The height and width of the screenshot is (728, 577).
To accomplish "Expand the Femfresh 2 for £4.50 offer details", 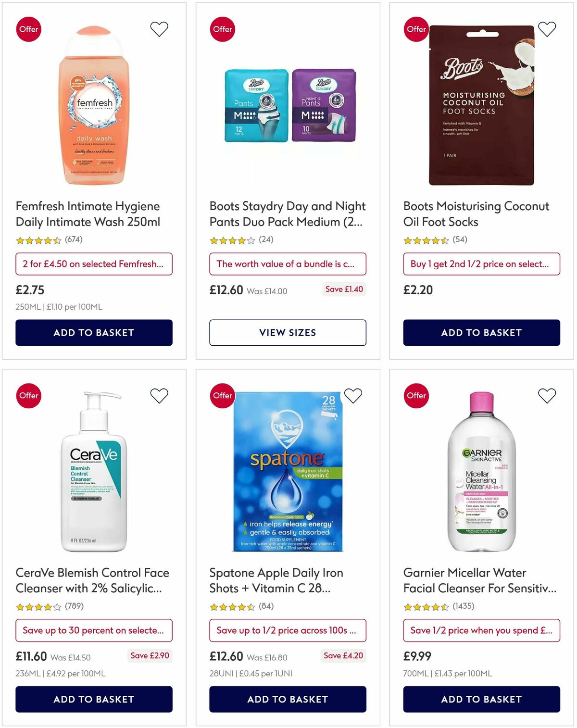I will tap(94, 264).
